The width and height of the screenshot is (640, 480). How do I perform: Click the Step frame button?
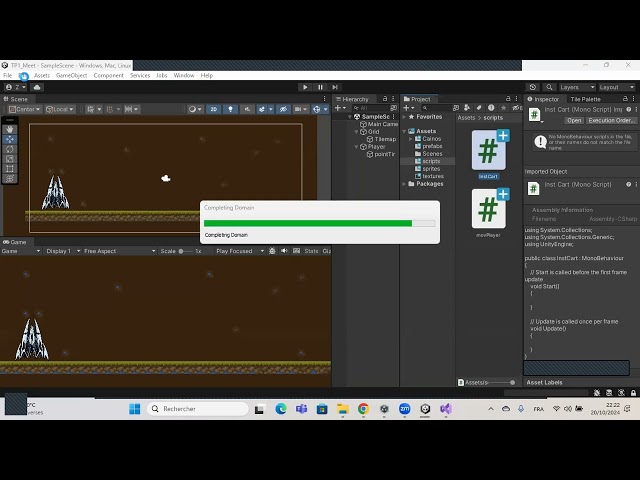tap(335, 87)
